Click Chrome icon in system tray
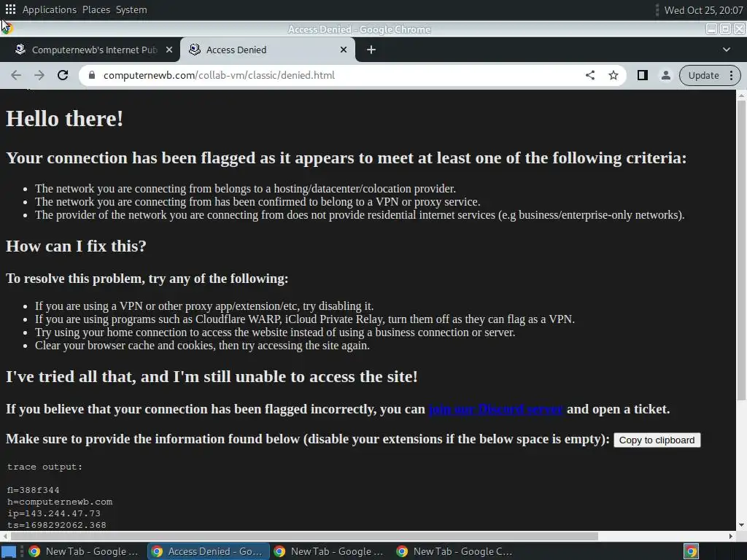Screen dimensions: 747x560 pyautogui.click(x=691, y=551)
